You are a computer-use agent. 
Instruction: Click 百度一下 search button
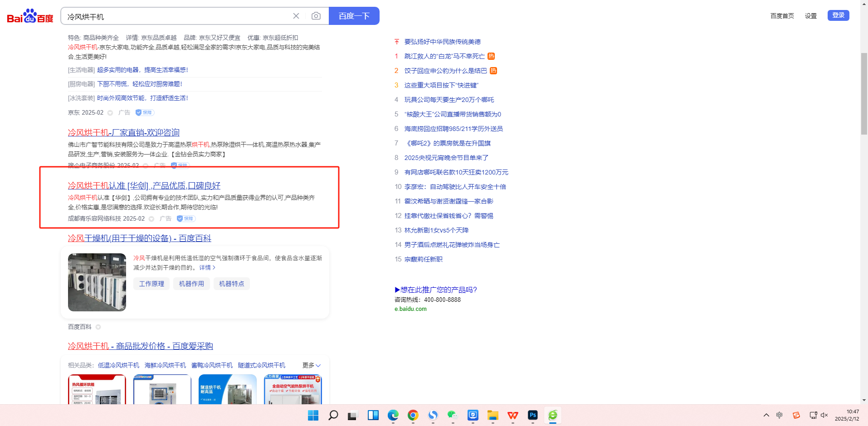(354, 16)
